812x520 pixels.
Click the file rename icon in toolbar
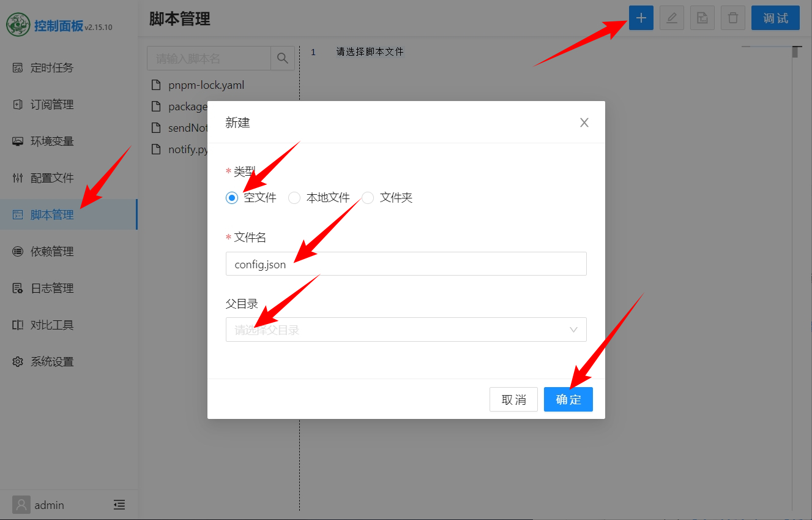point(702,18)
